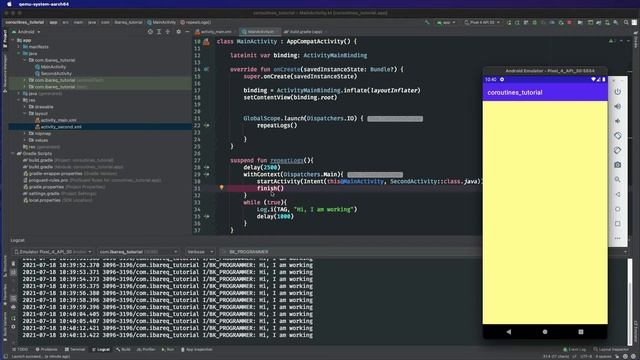This screenshot has width=640, height=360.
Task: Click gutter icon beside class MainActivity line
Action: [x=207, y=42]
